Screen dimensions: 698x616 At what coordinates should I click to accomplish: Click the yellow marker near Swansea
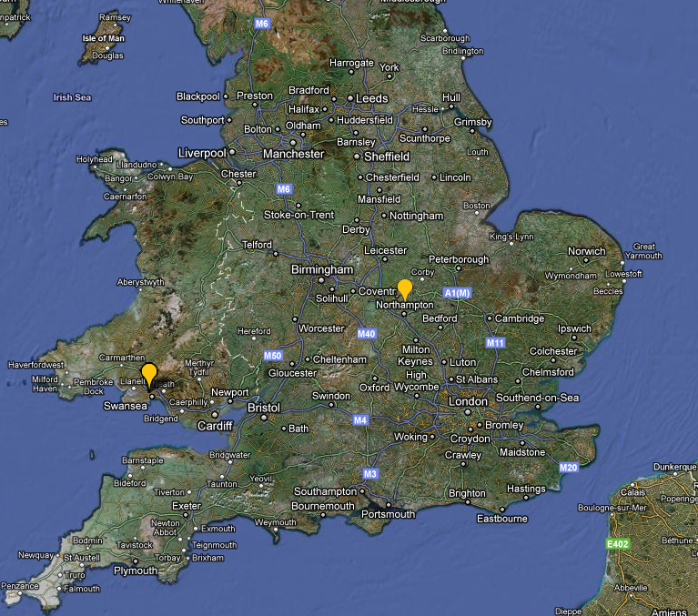pos(149,374)
